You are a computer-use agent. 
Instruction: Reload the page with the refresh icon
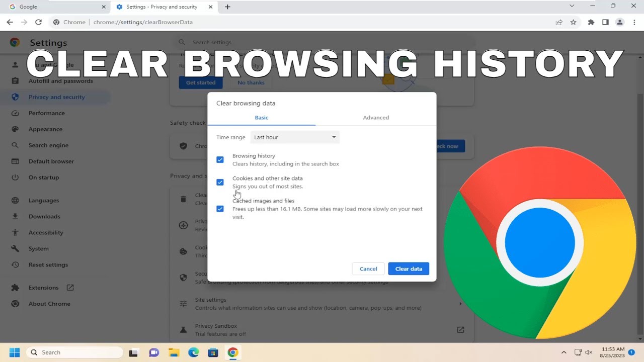pyautogui.click(x=38, y=22)
